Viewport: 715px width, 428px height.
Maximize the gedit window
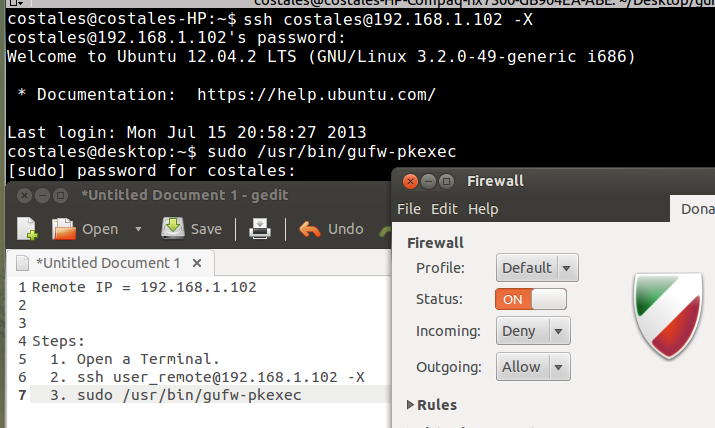(60, 196)
